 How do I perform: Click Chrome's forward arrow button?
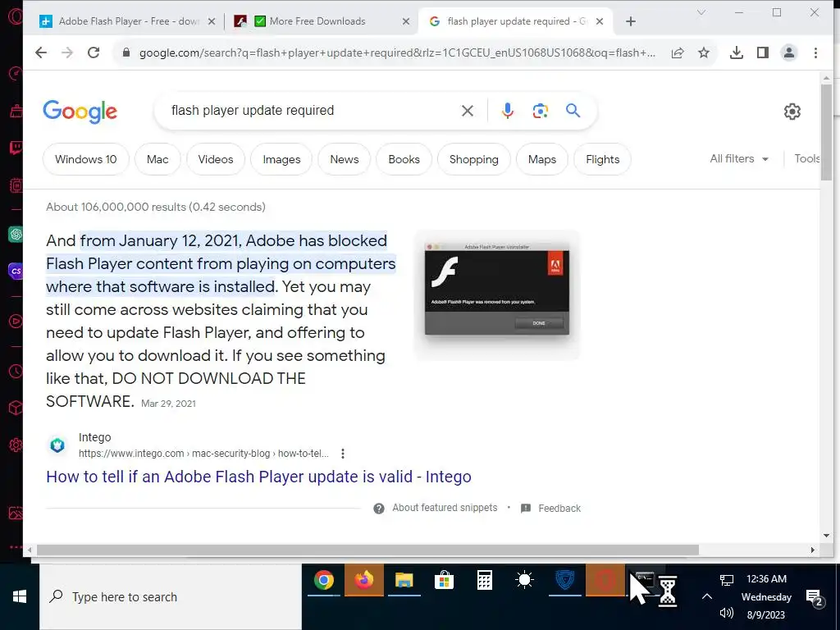pyautogui.click(x=67, y=52)
